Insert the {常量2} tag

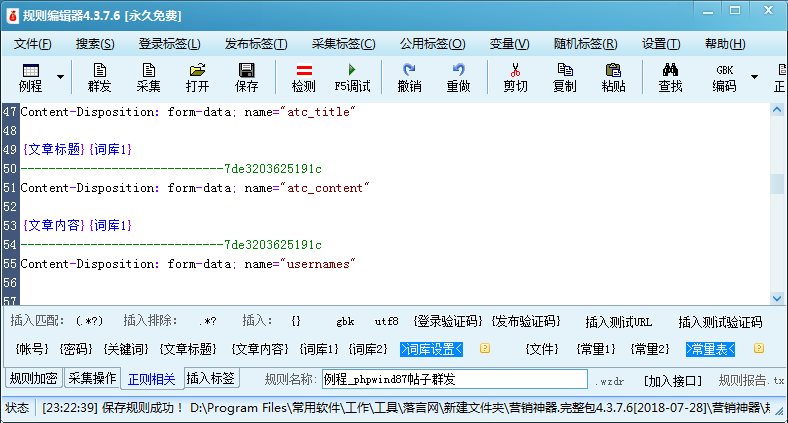pyautogui.click(x=650, y=349)
